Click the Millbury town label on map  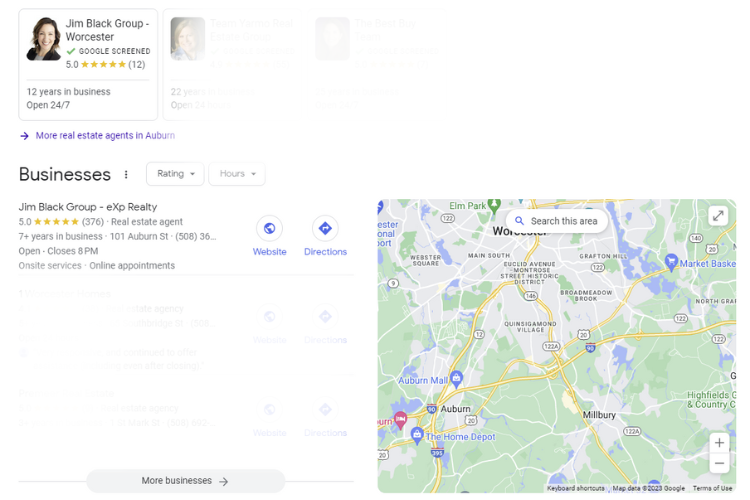[x=599, y=415]
